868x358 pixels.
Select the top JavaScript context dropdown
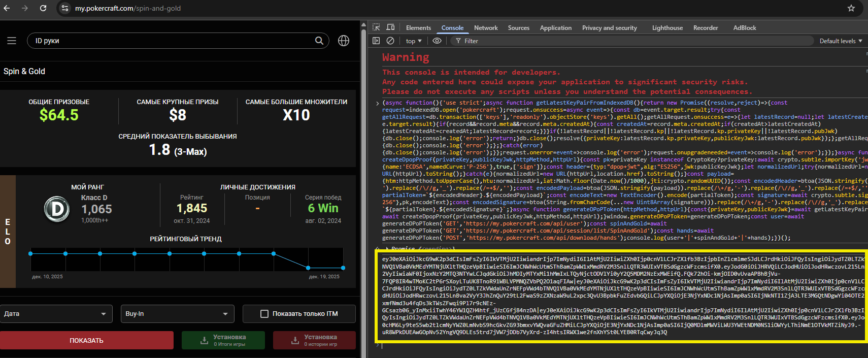pos(414,41)
